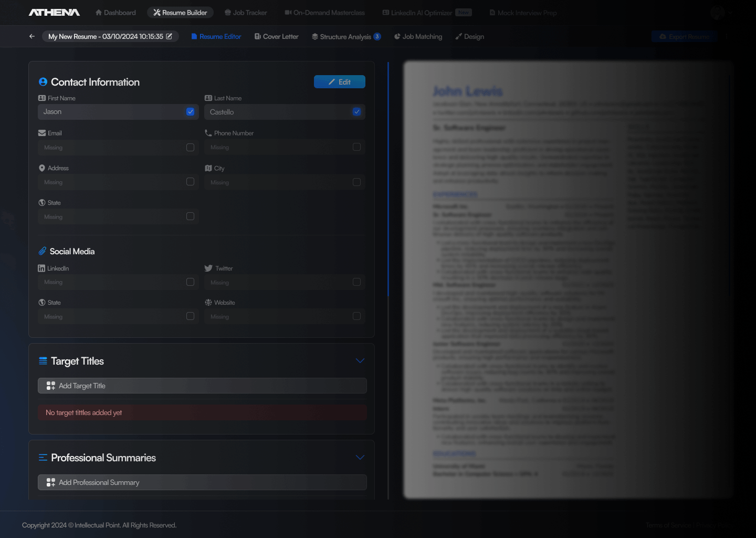
Task: Select the LinkedIn icon in Social Media
Action: pyautogui.click(x=41, y=268)
